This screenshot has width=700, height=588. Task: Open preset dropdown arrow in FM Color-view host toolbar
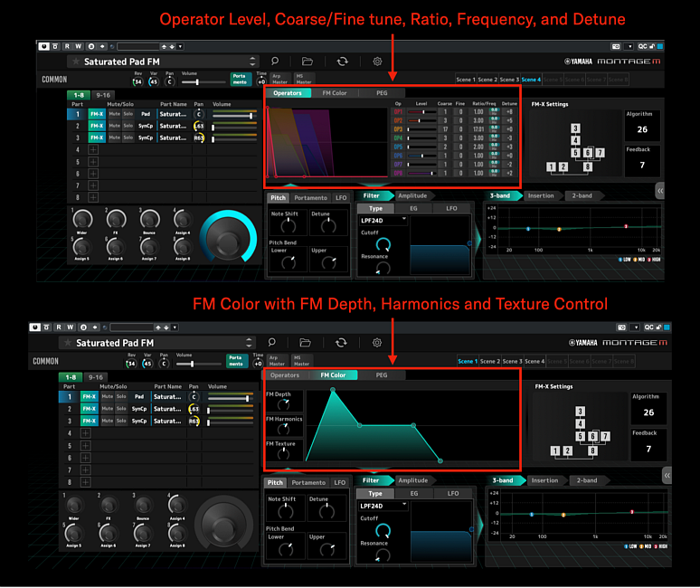coord(175,327)
